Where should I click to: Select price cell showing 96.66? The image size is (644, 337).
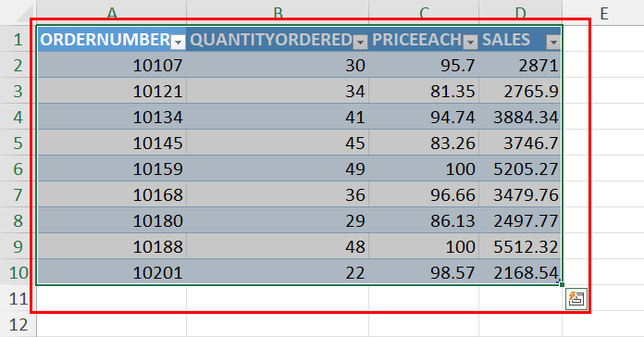(424, 194)
